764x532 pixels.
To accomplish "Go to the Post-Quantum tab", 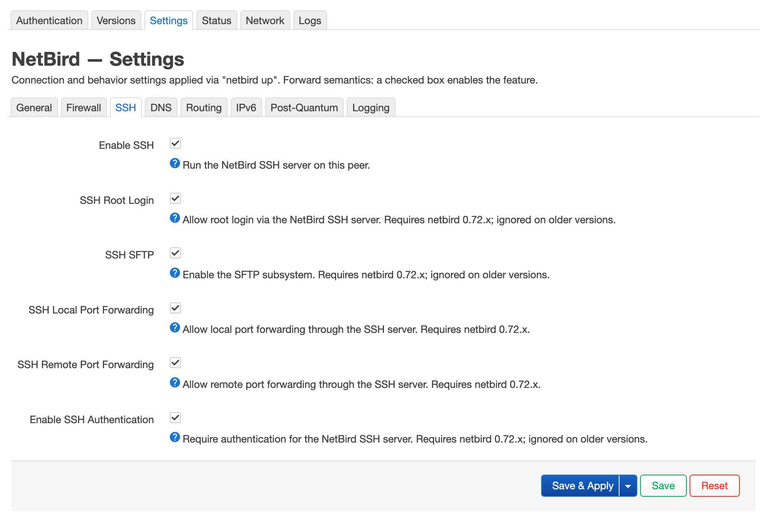I will (304, 108).
